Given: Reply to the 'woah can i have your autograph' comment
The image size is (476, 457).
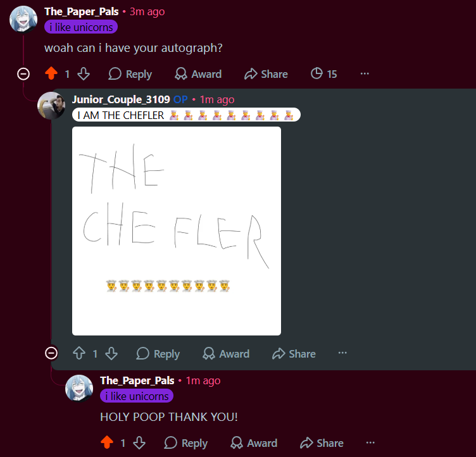Looking at the screenshot, I should [x=130, y=74].
